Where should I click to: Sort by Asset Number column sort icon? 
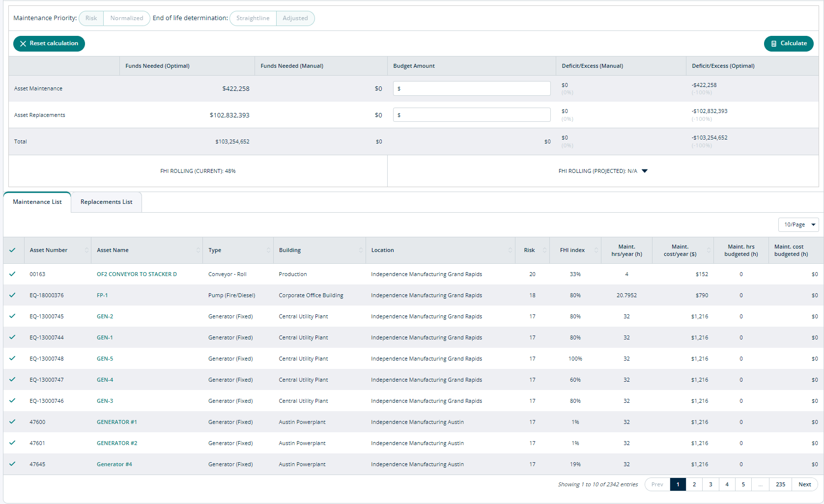(x=86, y=250)
